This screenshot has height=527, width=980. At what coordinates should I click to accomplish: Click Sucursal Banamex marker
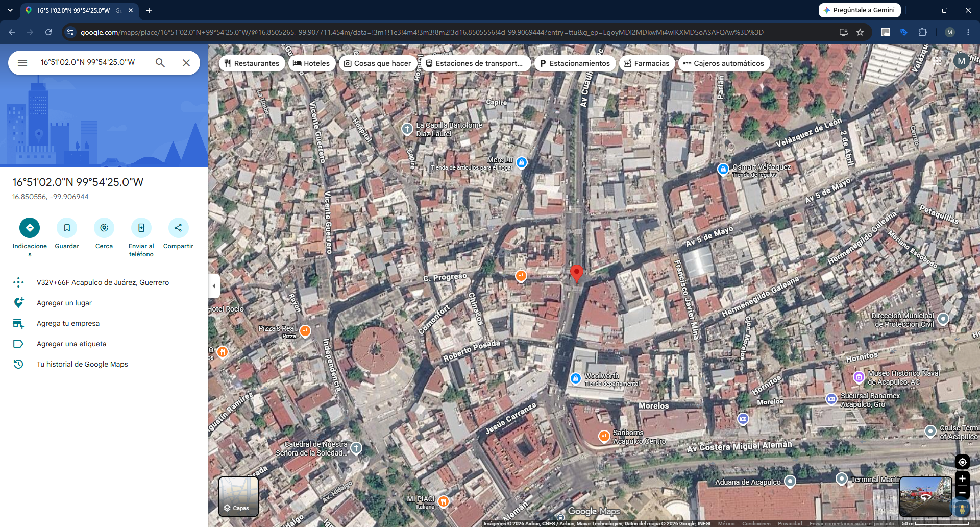click(x=831, y=399)
